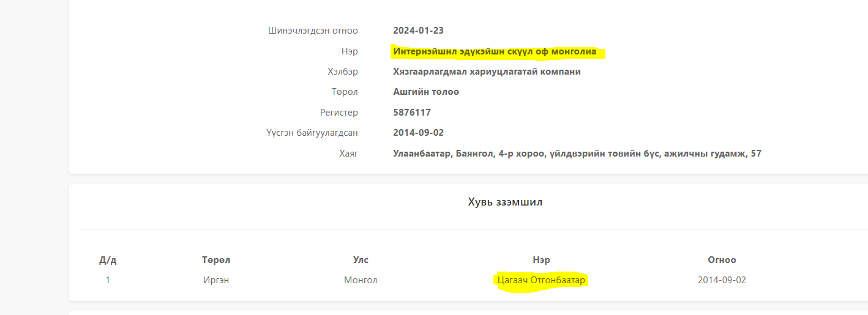868x315 pixels.
Task: Click the Нэр column header in shareholder table
Action: coord(541,260)
